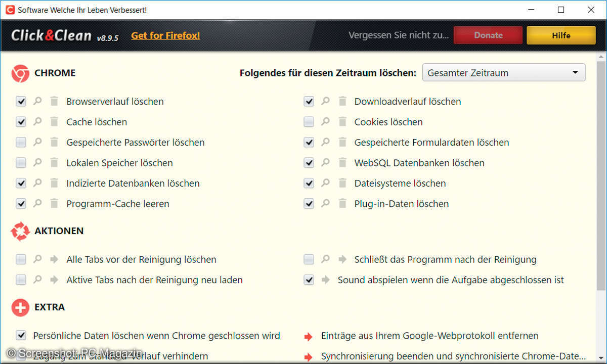Screen dimensions: 607x364
Task: Click the magnifier for Schließt das Programm nach der Reinigung
Action: 326,259
